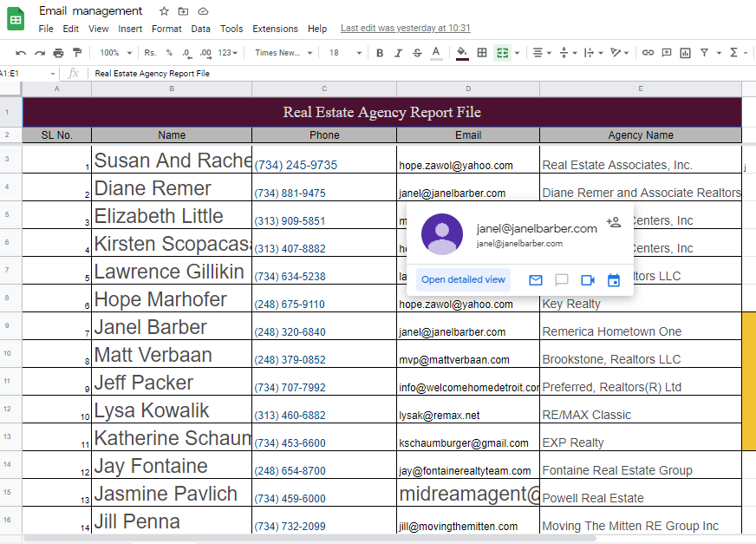Start a video call from the contact card
The height and width of the screenshot is (544, 756).
tap(588, 280)
